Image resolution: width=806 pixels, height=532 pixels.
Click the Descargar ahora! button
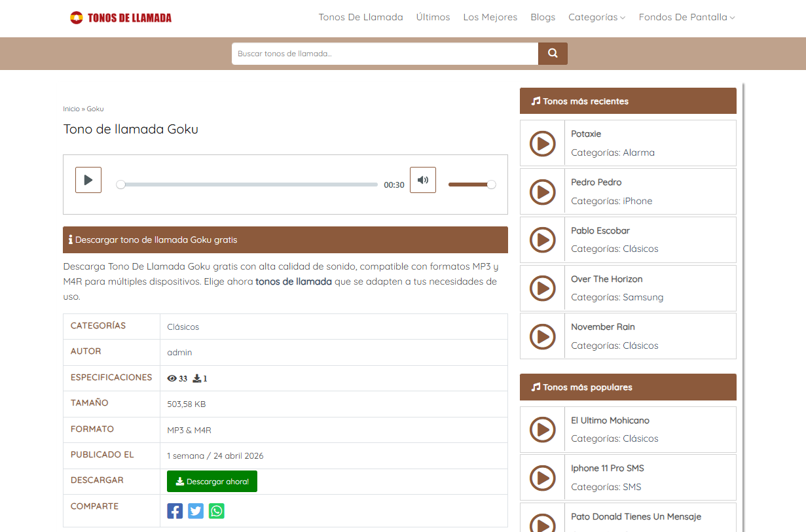tap(212, 482)
